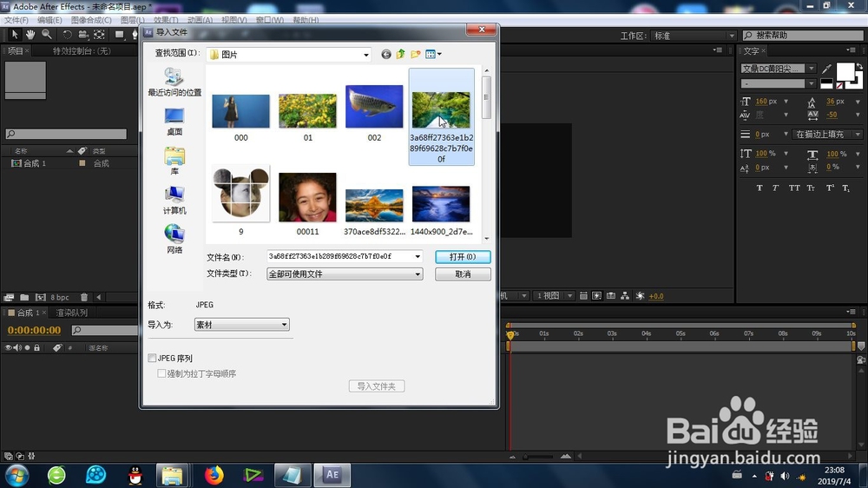
Task: Click the 导入文件夹 button
Action: (377, 386)
